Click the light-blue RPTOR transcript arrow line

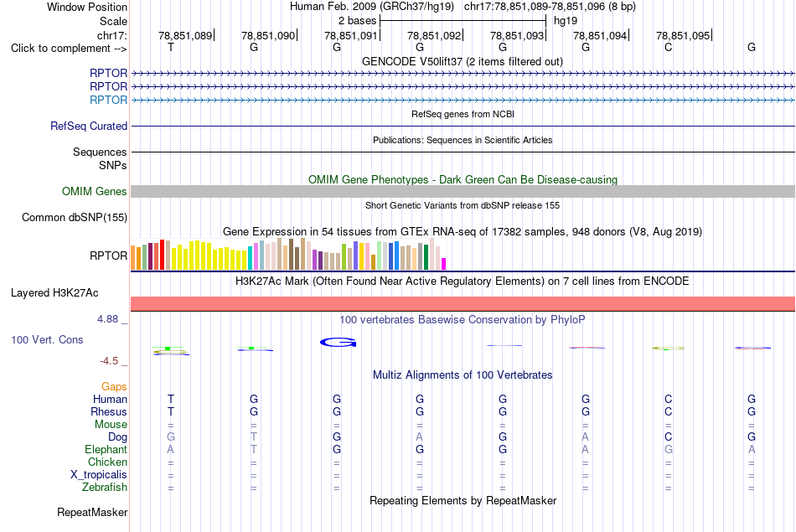(463, 100)
